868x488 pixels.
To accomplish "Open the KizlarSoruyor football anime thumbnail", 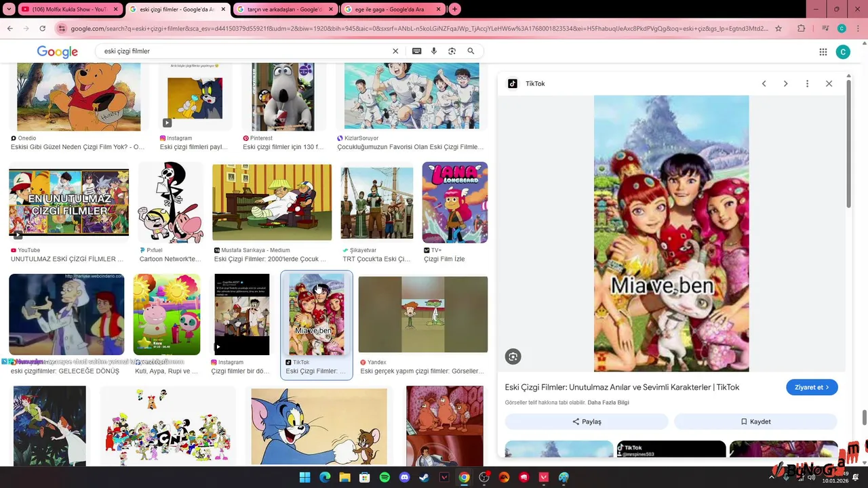I will pyautogui.click(x=412, y=96).
